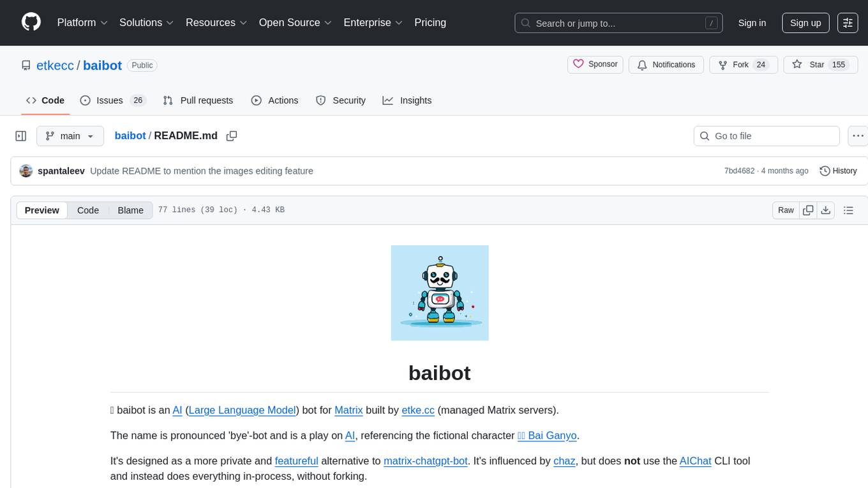The height and width of the screenshot is (488, 868).
Task: Open the main branch selector
Action: 70,136
